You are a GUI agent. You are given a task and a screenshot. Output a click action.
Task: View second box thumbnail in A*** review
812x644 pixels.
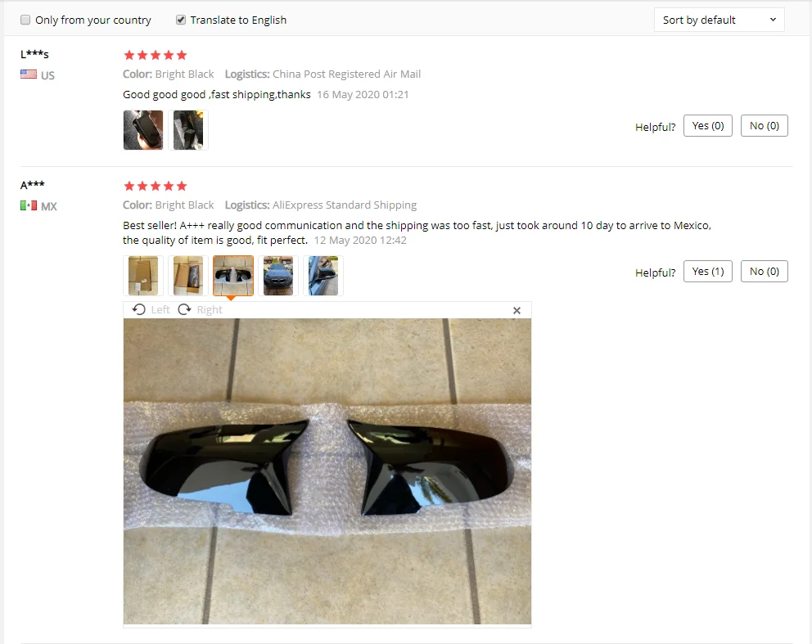point(188,276)
